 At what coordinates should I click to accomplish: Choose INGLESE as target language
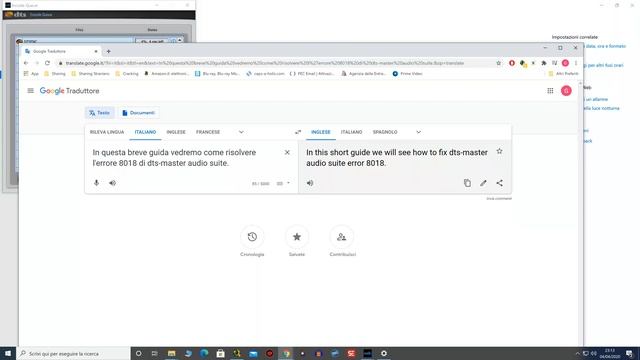coord(321,132)
